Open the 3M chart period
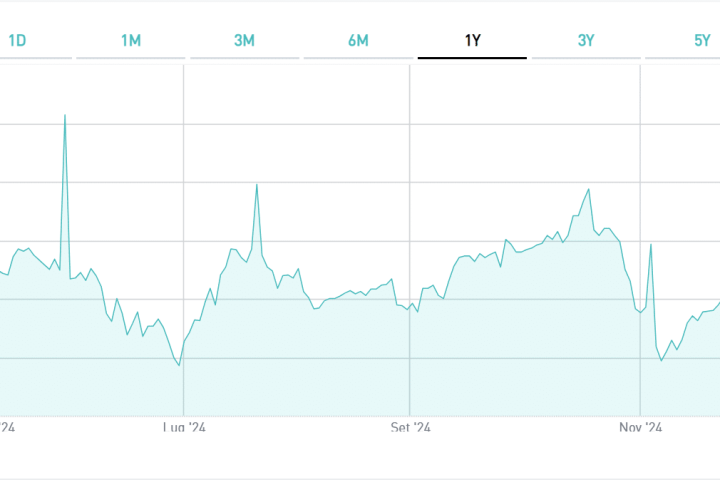The width and height of the screenshot is (720, 480). pos(244,41)
